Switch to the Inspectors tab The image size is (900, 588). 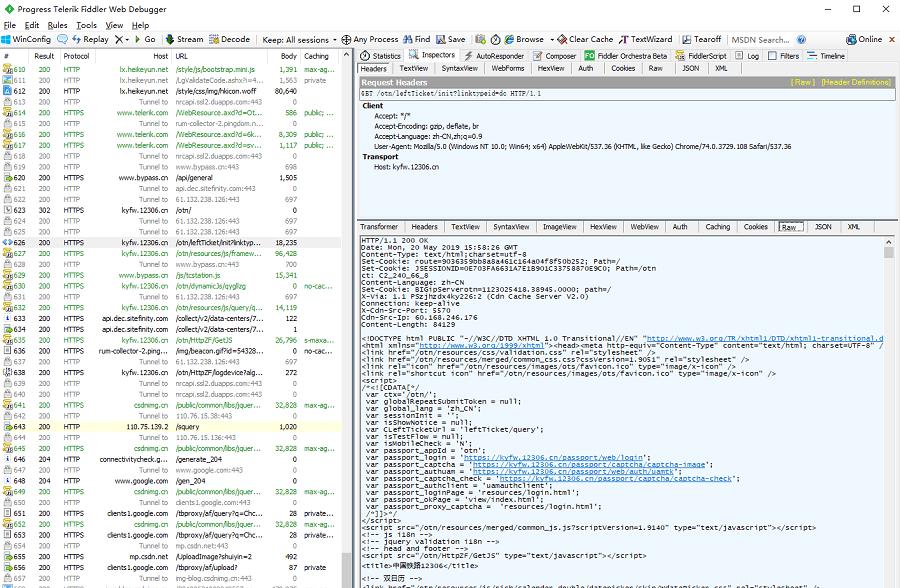coord(432,55)
